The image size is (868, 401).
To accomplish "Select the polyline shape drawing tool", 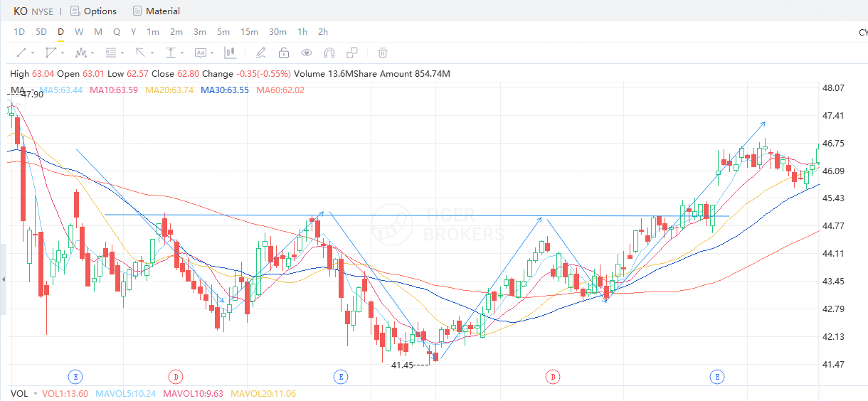I will point(51,53).
